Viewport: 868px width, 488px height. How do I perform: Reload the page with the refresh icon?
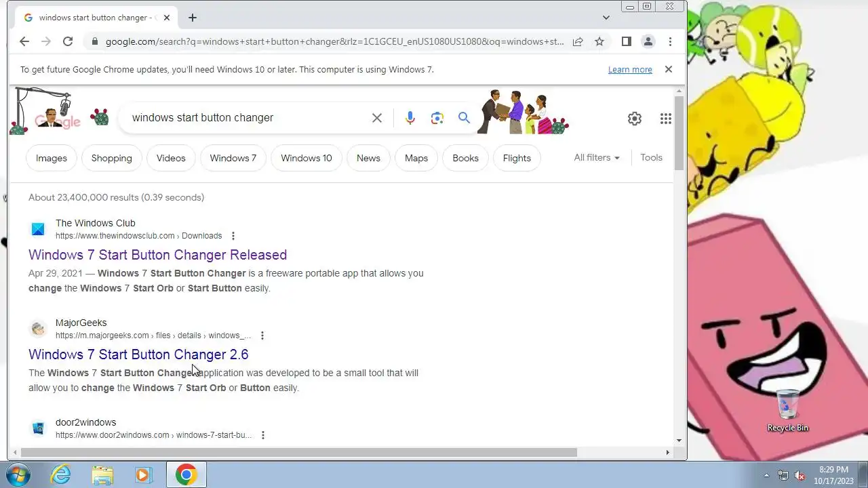pos(68,41)
